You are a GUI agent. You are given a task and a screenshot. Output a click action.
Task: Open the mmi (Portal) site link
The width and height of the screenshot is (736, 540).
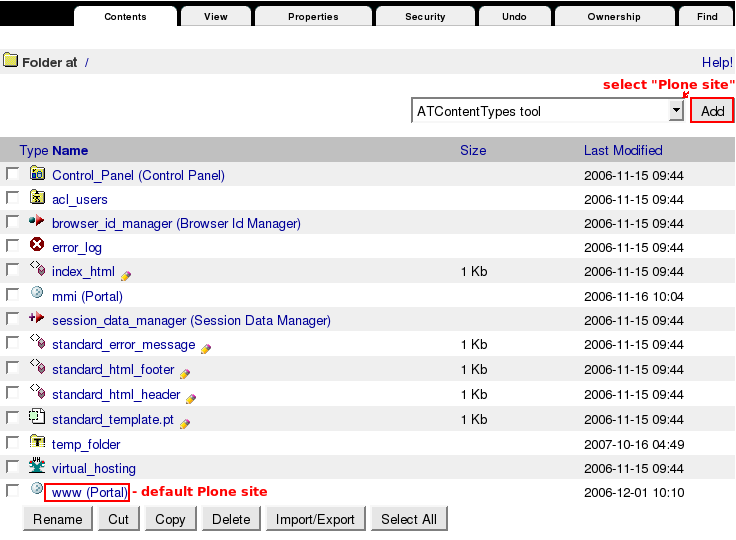pyautogui.click(x=87, y=296)
